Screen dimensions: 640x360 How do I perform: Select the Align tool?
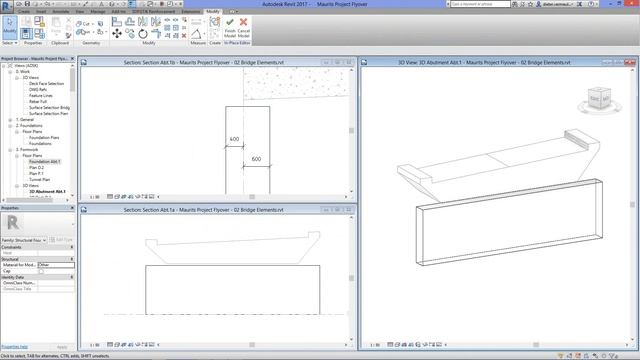117,22
